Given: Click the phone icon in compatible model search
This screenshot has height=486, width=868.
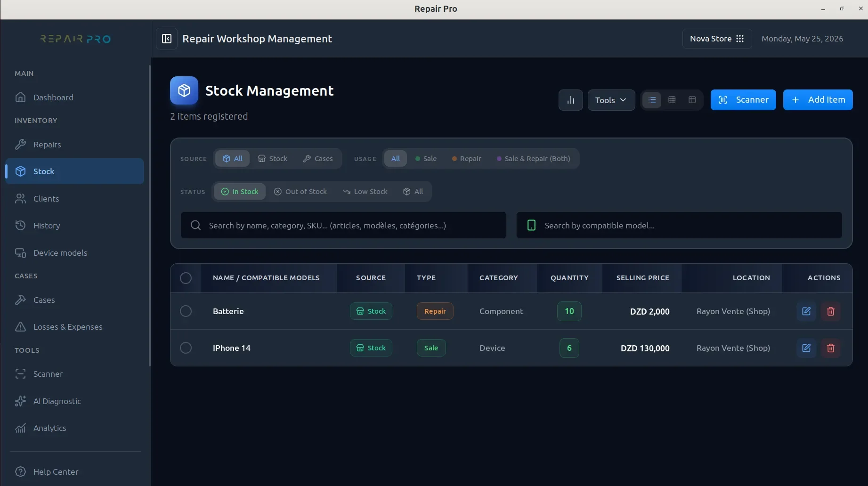Looking at the screenshot, I should pos(531,225).
